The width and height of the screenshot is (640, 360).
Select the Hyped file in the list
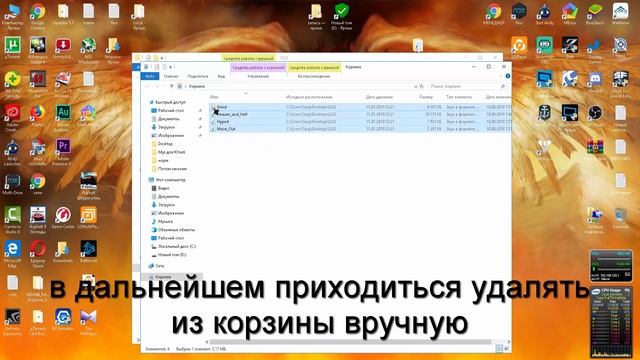360,122
